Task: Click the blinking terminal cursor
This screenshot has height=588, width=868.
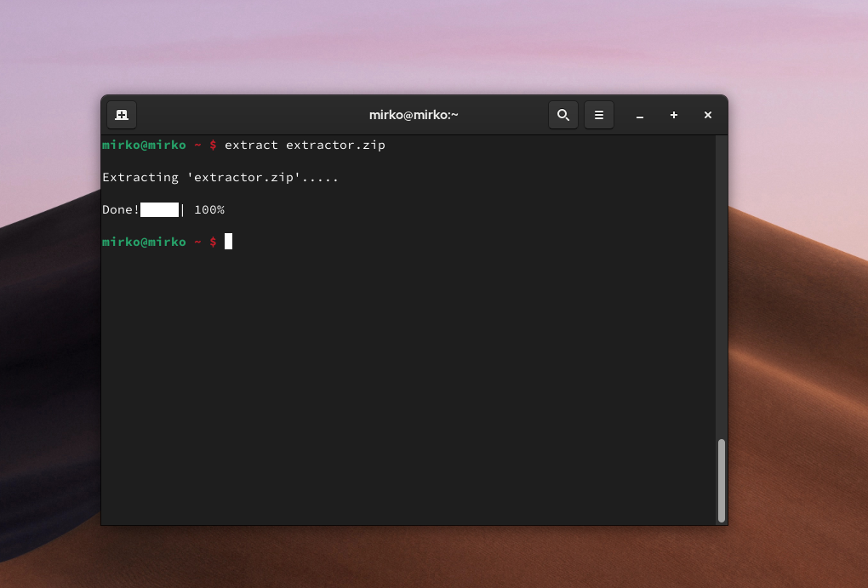Action: (227, 242)
